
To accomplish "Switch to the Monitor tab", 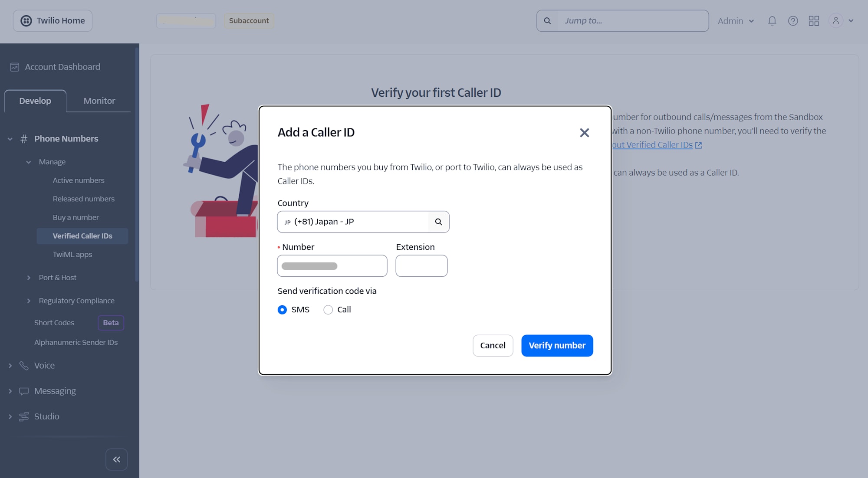I will [x=99, y=101].
